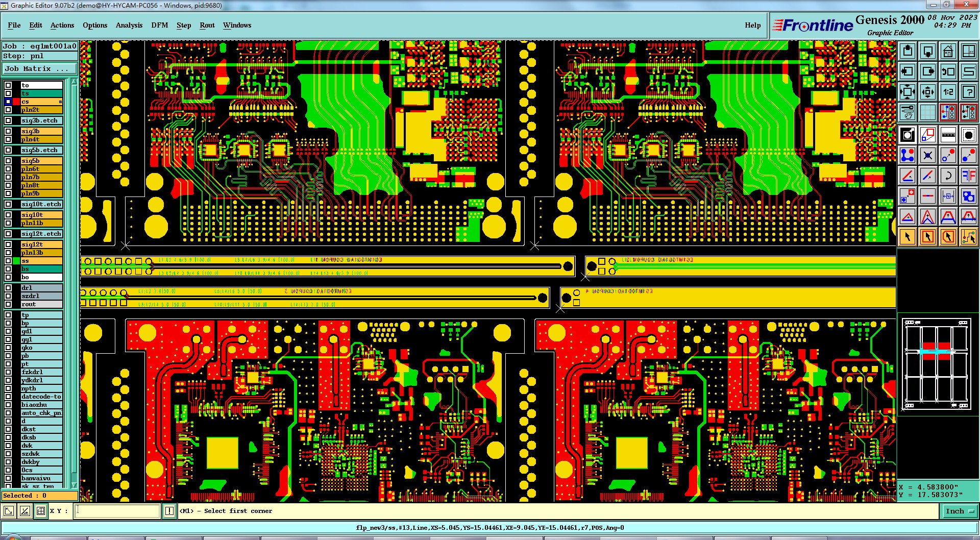Click the layer list scroll down arrow
This screenshot has width=980, height=540.
tap(74, 485)
